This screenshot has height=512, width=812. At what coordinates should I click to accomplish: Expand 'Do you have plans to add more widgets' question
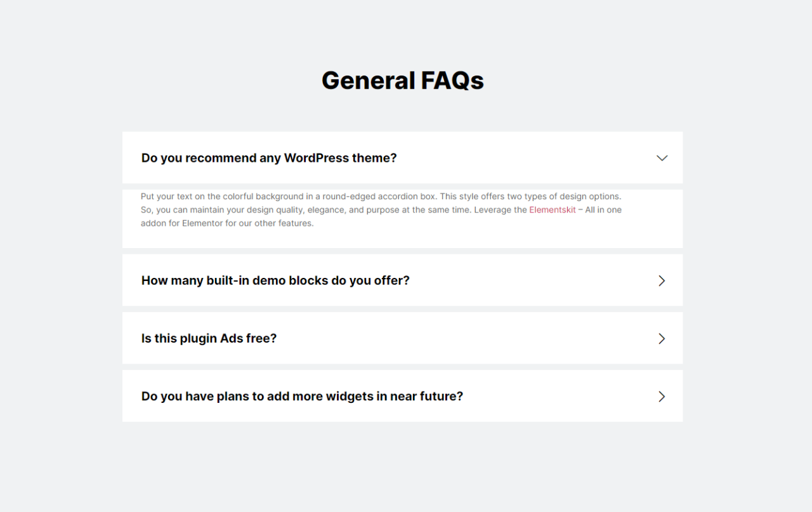[302, 397]
